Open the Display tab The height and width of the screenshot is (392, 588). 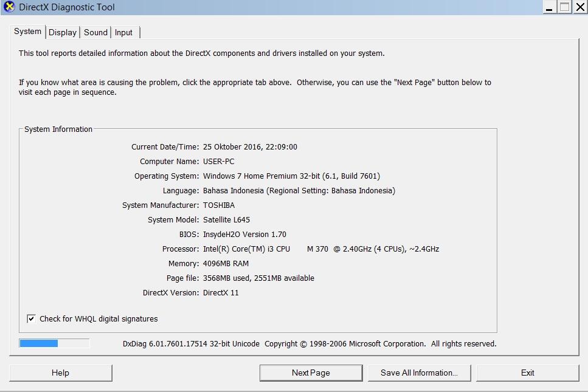coord(63,33)
